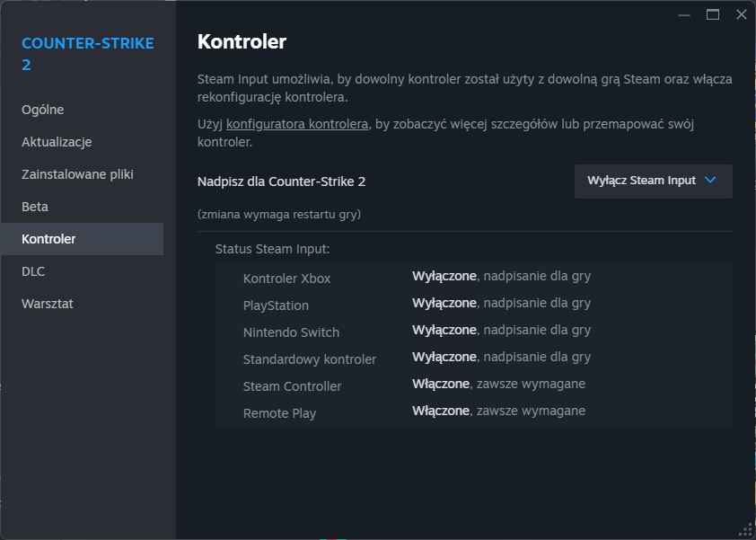Close the Counter-Strike 2 properties window

[741, 14]
